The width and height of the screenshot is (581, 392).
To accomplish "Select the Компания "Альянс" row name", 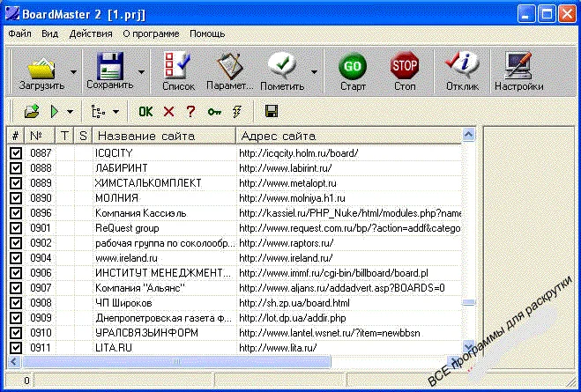I will [x=140, y=288].
